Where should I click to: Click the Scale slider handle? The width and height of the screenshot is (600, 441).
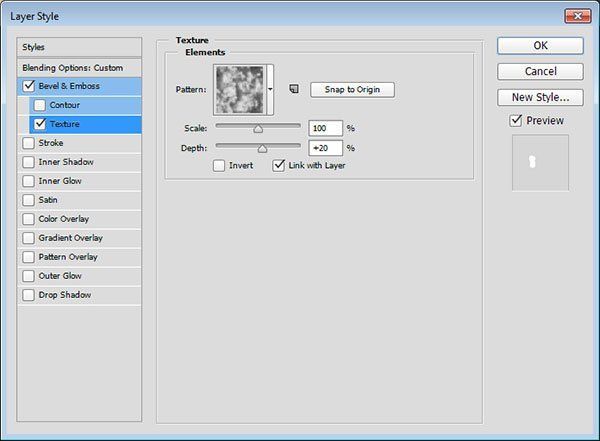(258, 129)
